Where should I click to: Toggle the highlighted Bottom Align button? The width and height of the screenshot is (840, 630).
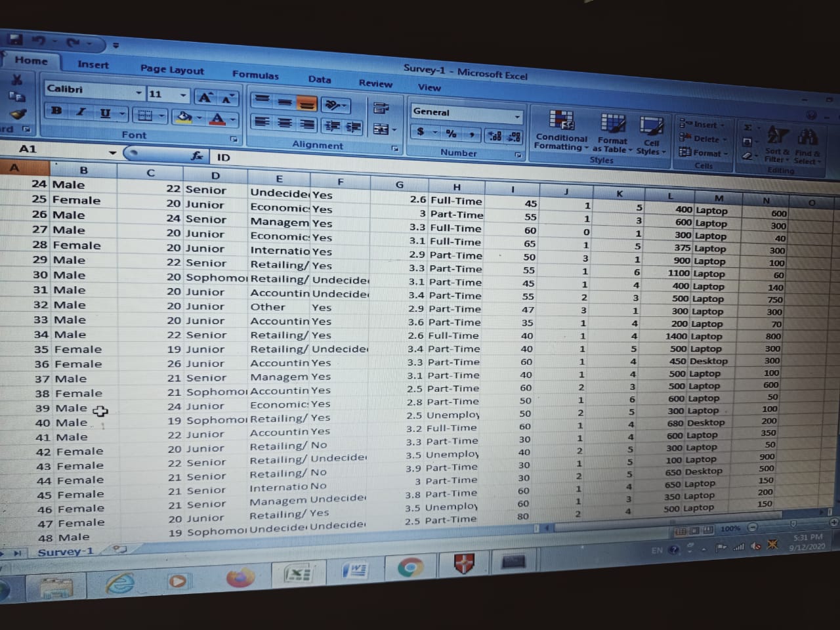[306, 103]
